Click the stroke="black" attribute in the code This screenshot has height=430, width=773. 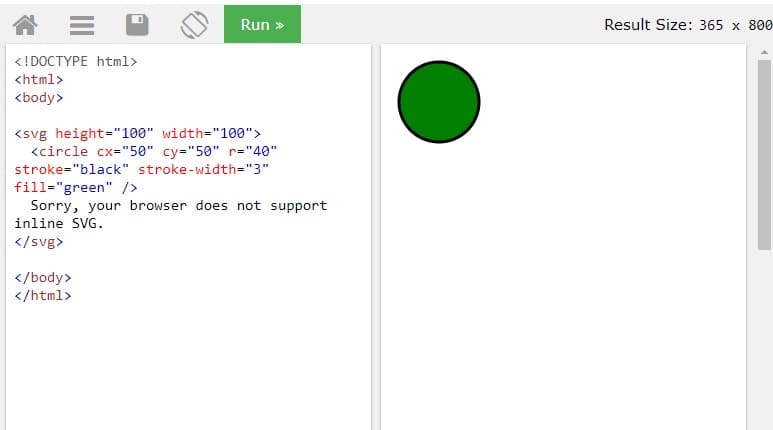pos(71,169)
